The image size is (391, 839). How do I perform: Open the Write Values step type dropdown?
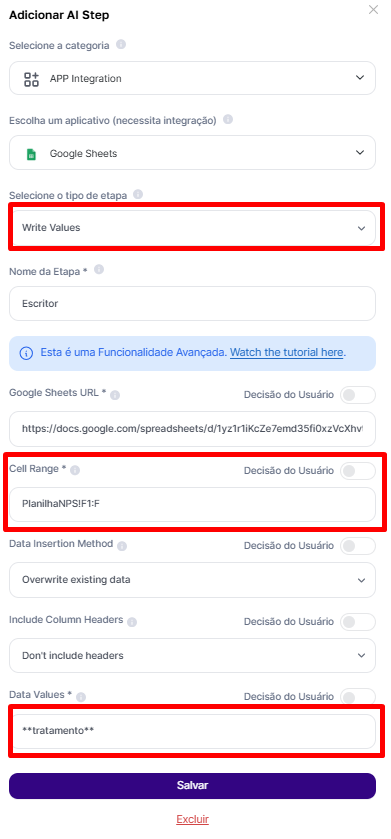click(x=192, y=228)
